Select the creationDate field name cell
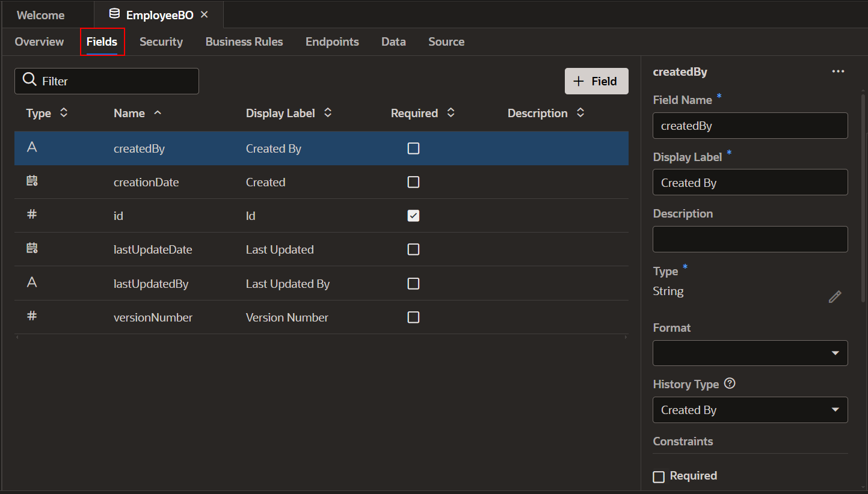Screen dimensions: 868x494 pyautogui.click(x=146, y=182)
